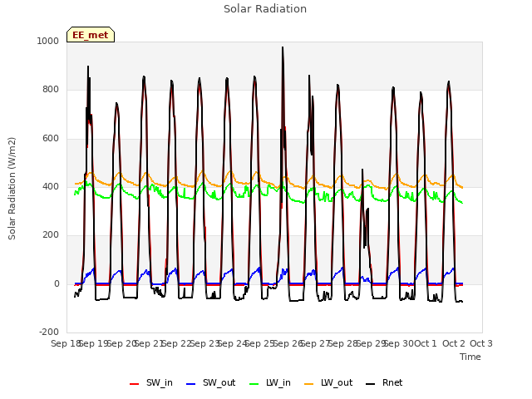
Task: Click the Solar Radiation chart title
Action: [x=265, y=9]
